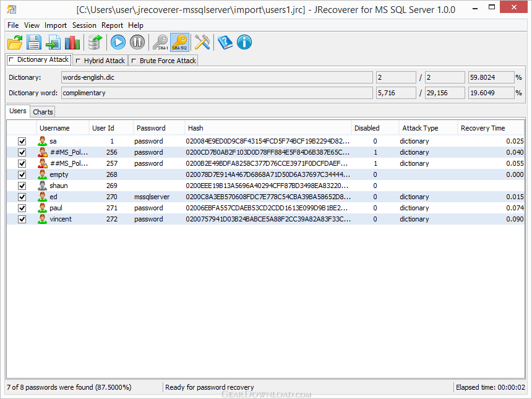This screenshot has height=399, width=532.
Task: Click user icon for empty
Action: coord(43,174)
